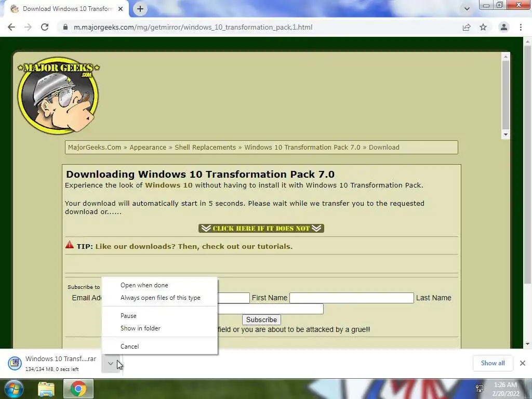Click the Chrome taskbar icon
The height and width of the screenshot is (399, 532).
tap(78, 389)
